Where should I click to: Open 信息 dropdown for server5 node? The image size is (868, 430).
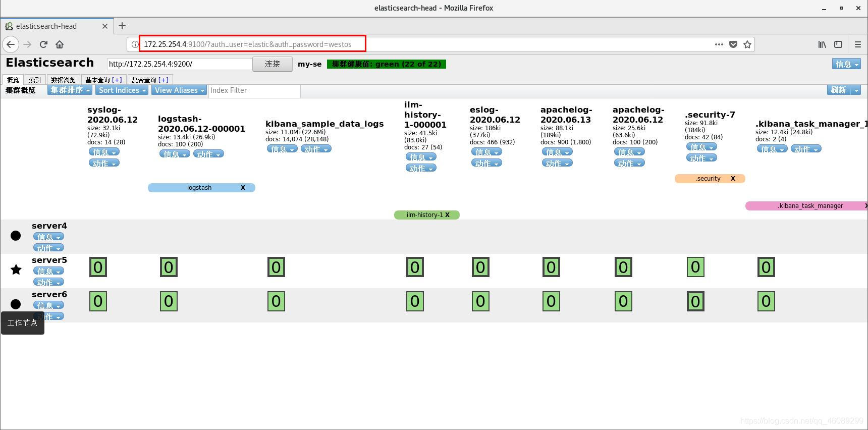coord(48,271)
